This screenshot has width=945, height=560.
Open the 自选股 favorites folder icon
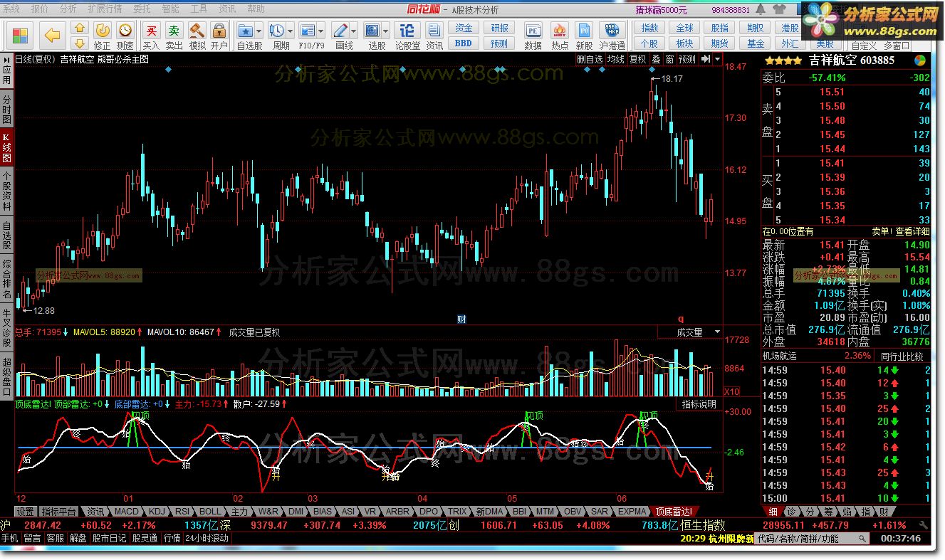[x=245, y=31]
